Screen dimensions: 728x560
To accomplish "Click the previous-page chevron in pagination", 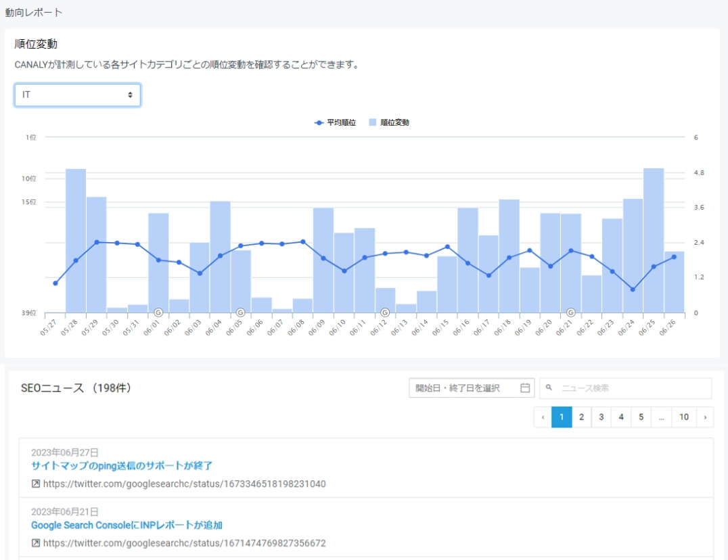I will pos(543,417).
